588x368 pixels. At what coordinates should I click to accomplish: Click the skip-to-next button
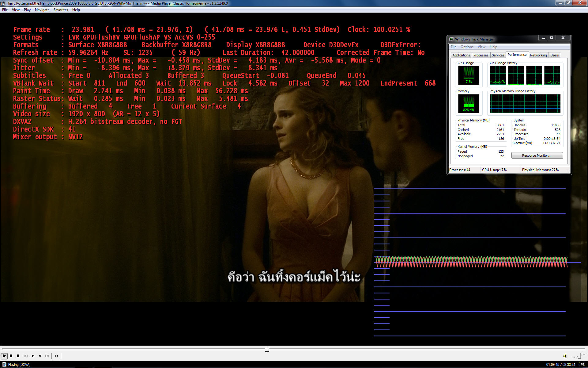47,356
